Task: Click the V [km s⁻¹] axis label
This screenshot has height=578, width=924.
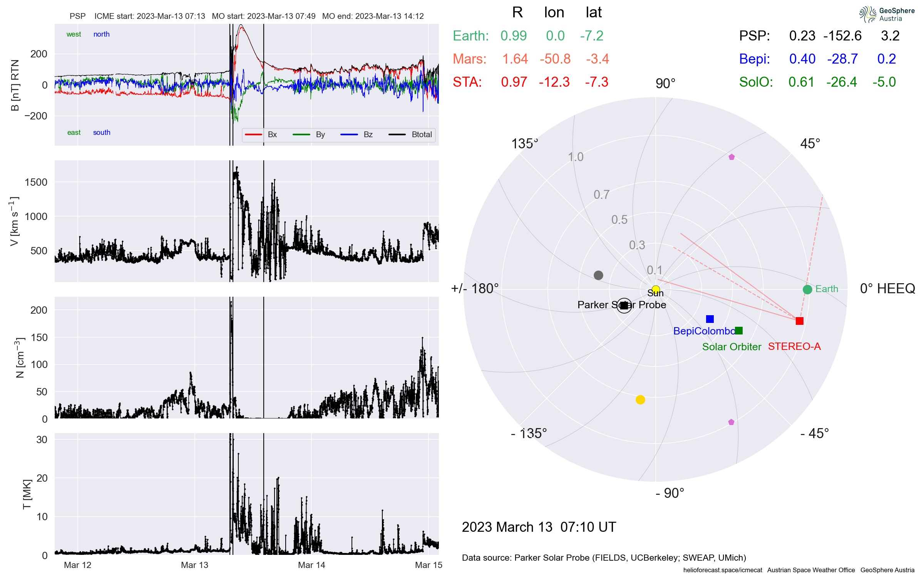Action: 14,221
